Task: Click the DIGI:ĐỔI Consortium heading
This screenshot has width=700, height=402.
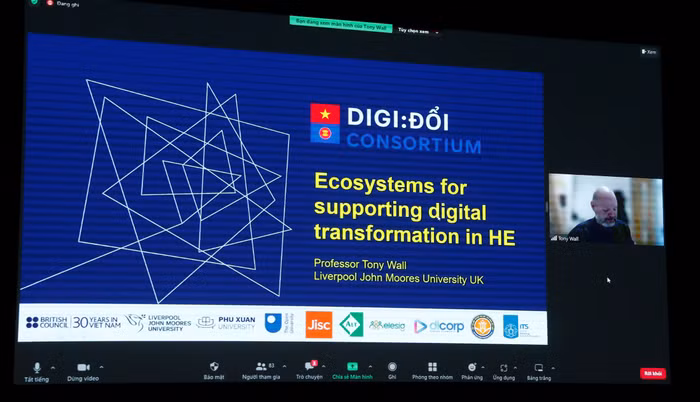Action: click(397, 130)
